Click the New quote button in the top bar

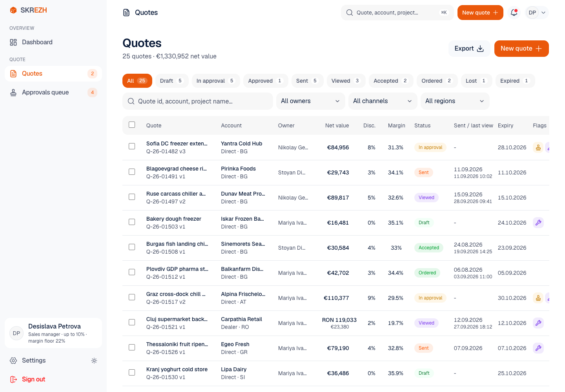point(480,13)
